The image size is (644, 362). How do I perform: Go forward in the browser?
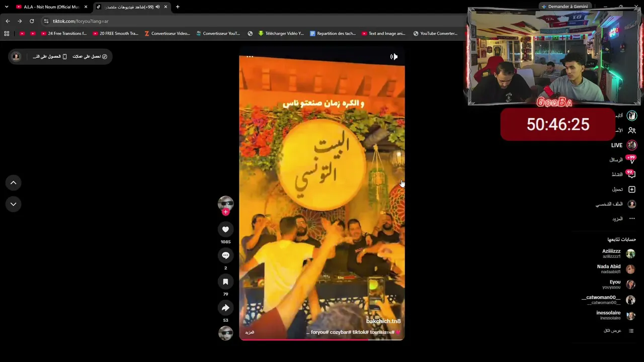coord(20,21)
